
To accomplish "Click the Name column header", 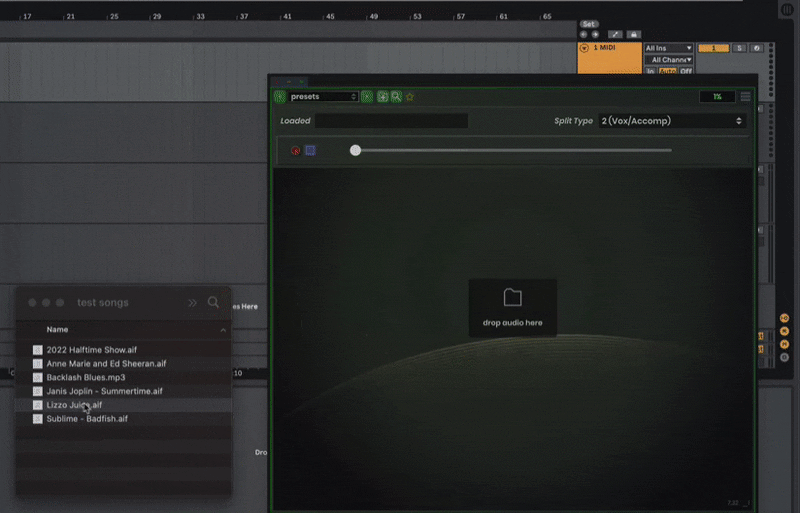I will (58, 329).
